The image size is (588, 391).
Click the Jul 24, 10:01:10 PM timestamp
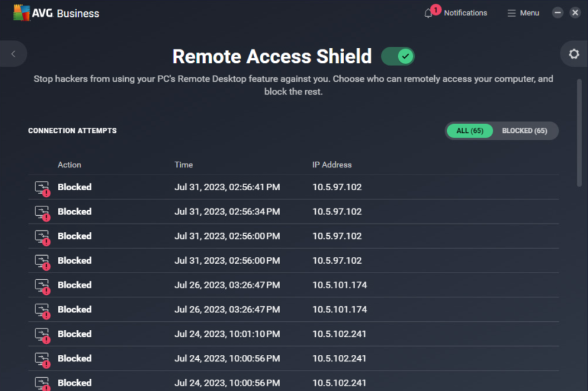pyautogui.click(x=227, y=334)
